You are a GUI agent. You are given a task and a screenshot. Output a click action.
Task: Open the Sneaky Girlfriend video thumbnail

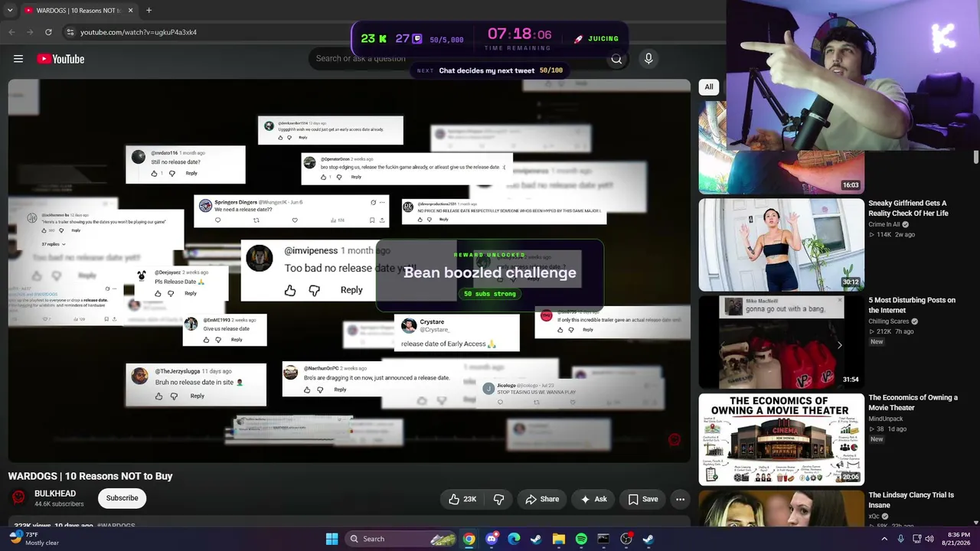point(781,245)
